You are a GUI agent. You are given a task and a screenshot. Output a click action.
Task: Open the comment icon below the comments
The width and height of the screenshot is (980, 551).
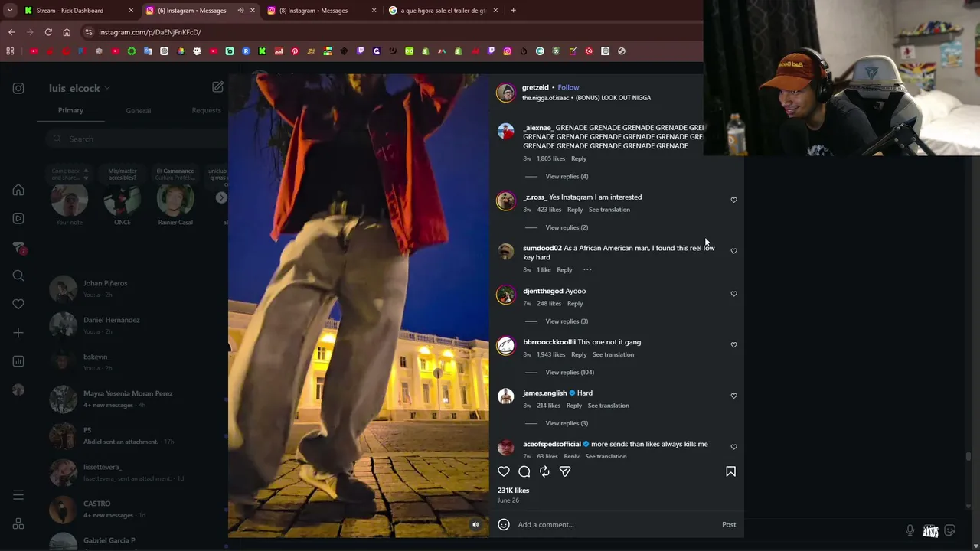point(524,471)
